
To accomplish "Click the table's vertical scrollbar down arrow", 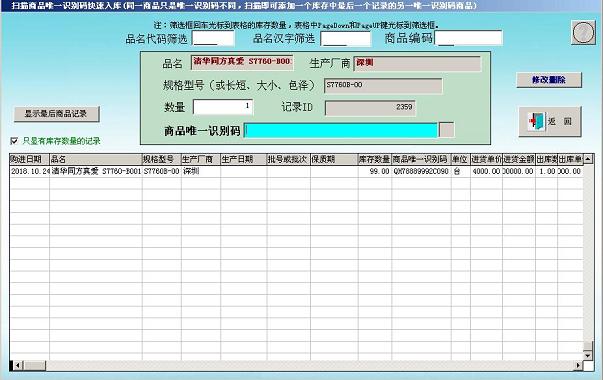I will [588, 355].
